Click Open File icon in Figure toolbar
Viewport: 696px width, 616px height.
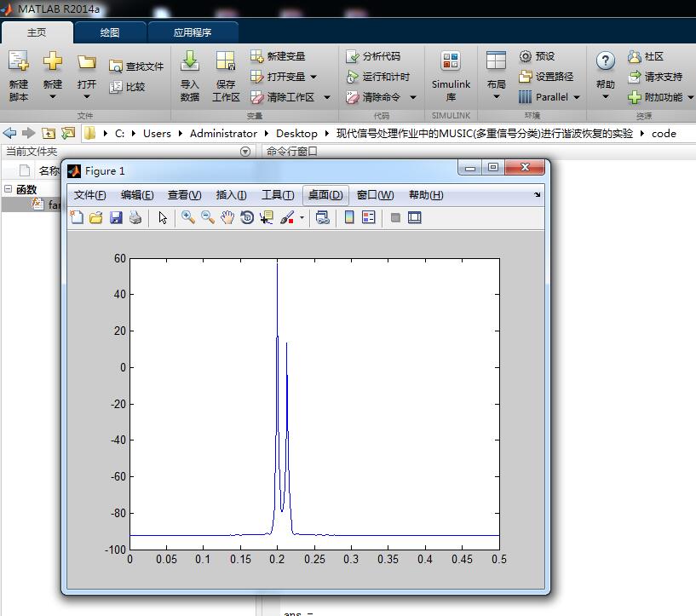[x=96, y=217]
